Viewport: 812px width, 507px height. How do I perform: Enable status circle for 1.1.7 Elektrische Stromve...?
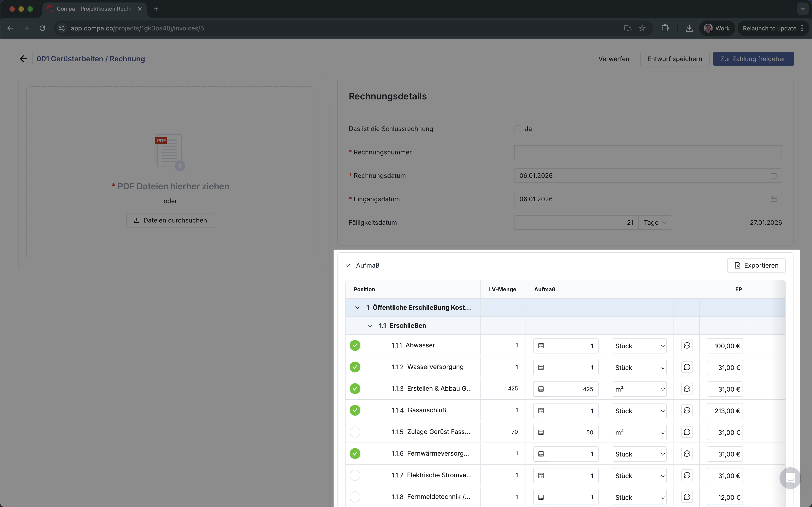355,475
